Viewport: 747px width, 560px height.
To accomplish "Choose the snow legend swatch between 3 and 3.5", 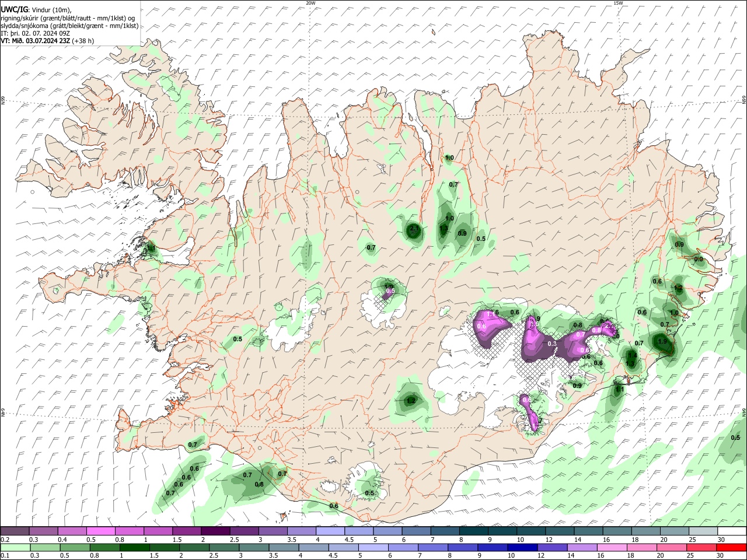I will [x=273, y=531].
